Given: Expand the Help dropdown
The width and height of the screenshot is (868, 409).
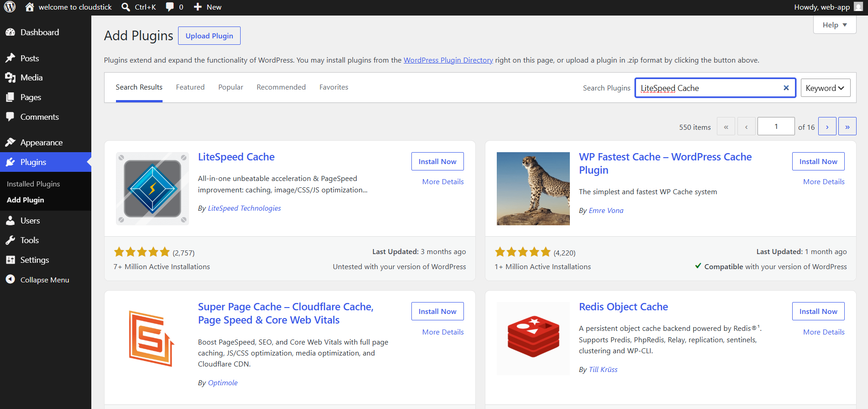Looking at the screenshot, I should pyautogui.click(x=835, y=25).
